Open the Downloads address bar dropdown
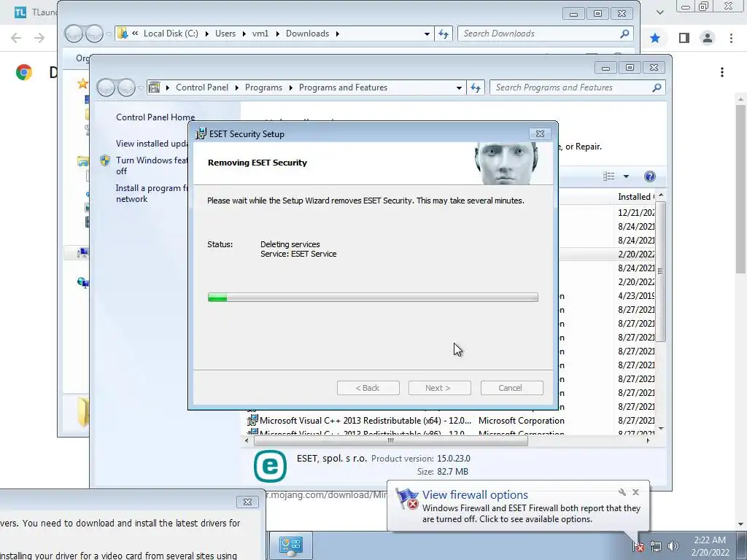The width and height of the screenshot is (747, 560). [427, 34]
